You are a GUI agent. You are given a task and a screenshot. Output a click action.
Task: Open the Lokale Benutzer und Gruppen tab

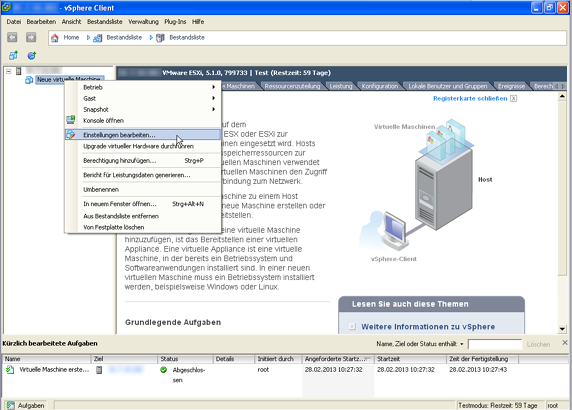click(448, 86)
